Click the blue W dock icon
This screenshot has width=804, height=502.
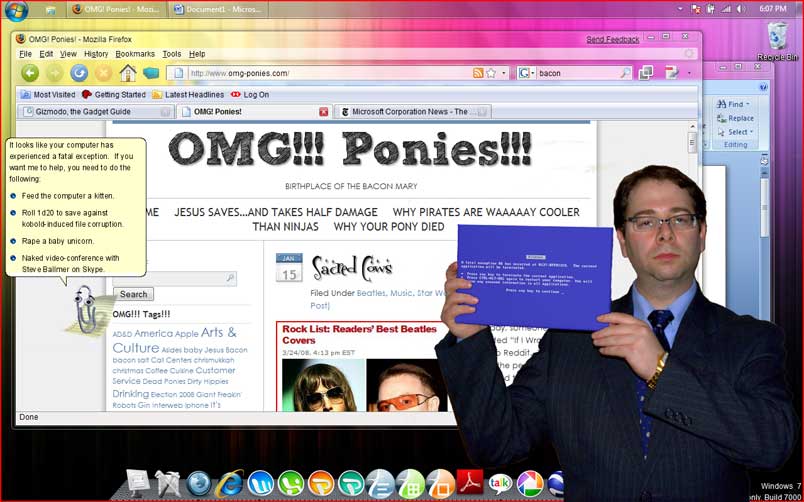pos(260,483)
